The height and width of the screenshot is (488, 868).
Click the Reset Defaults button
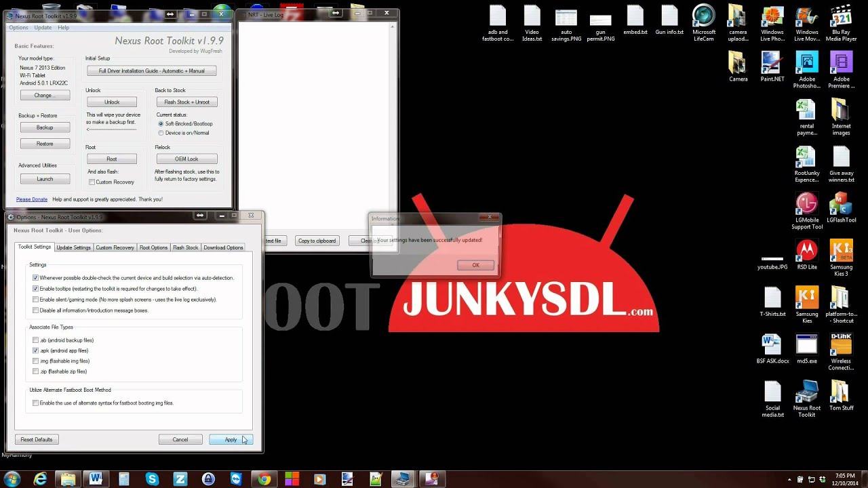(37, 440)
